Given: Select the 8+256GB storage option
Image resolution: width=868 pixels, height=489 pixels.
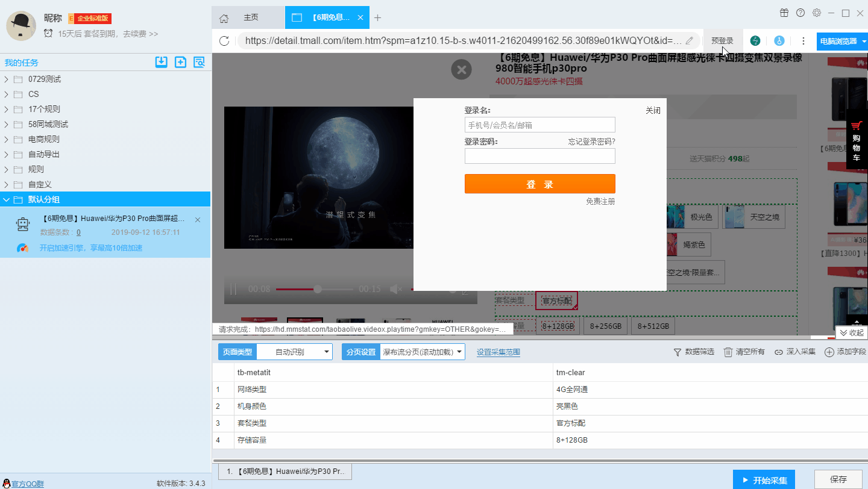Looking at the screenshot, I should point(606,326).
